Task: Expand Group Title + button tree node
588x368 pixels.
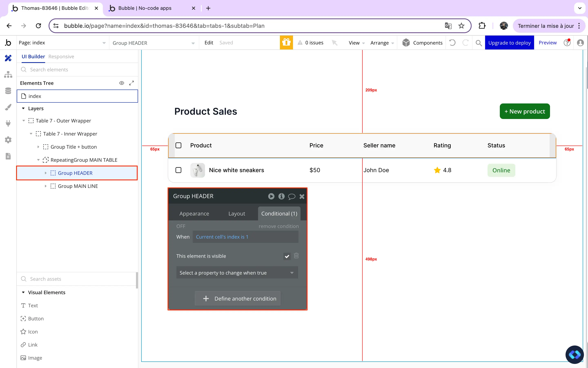Action: coord(38,147)
